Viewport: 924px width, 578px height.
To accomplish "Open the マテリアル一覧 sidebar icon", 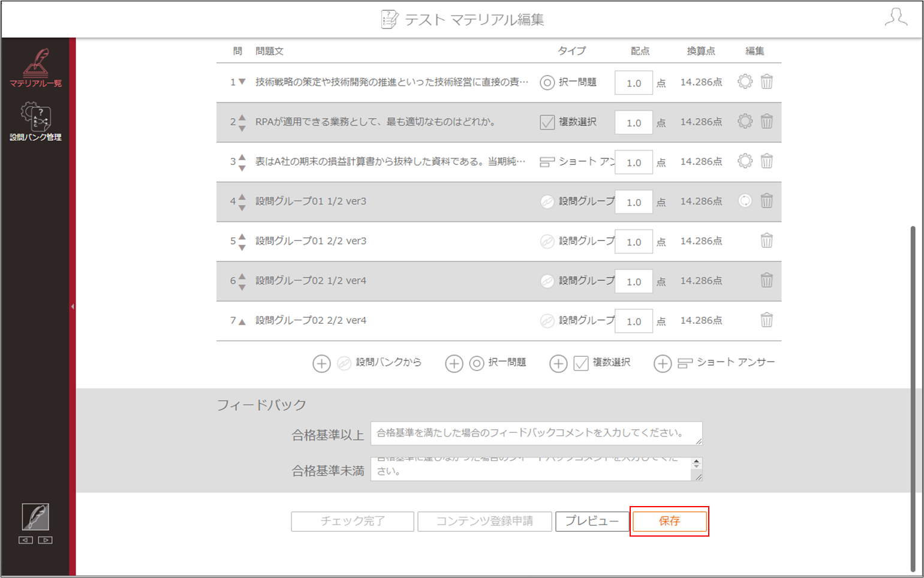I will pos(35,67).
